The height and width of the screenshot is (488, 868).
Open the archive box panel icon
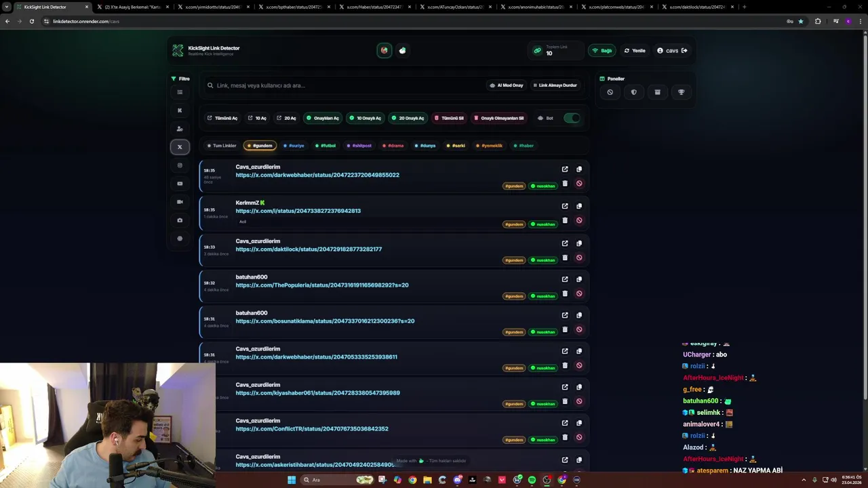657,92
